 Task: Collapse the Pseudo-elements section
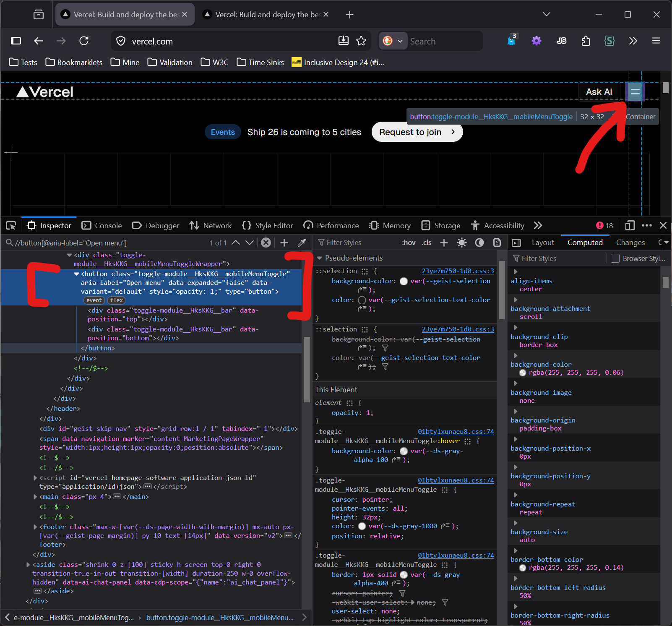coord(320,258)
